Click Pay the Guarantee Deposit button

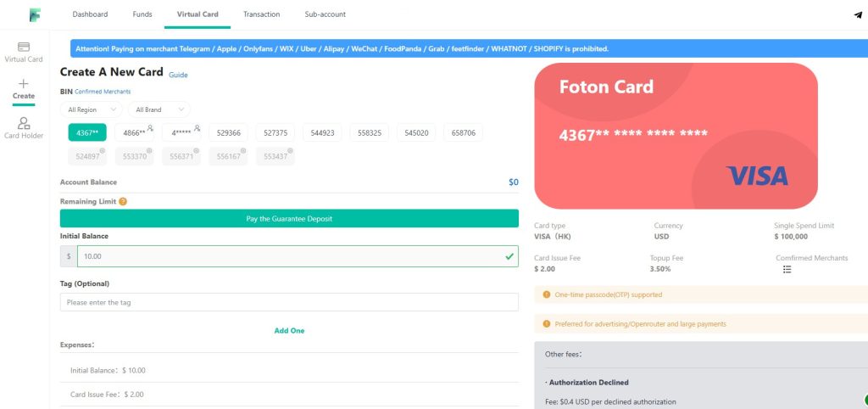point(289,218)
